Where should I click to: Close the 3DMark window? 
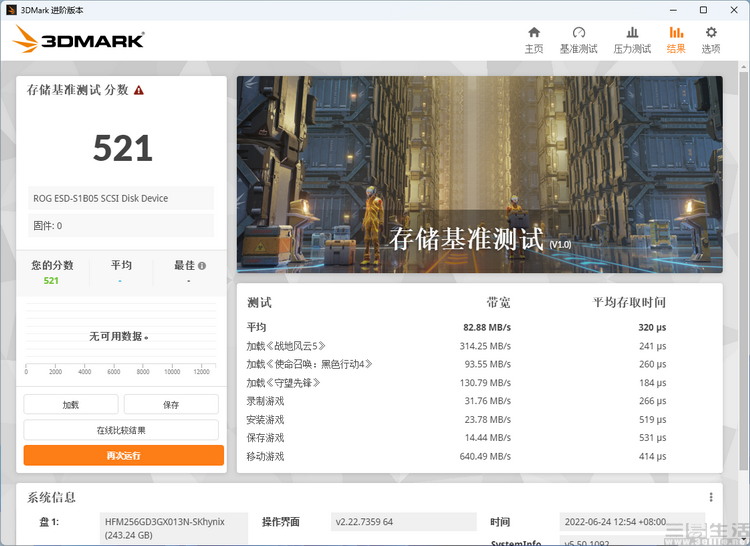pos(734,10)
